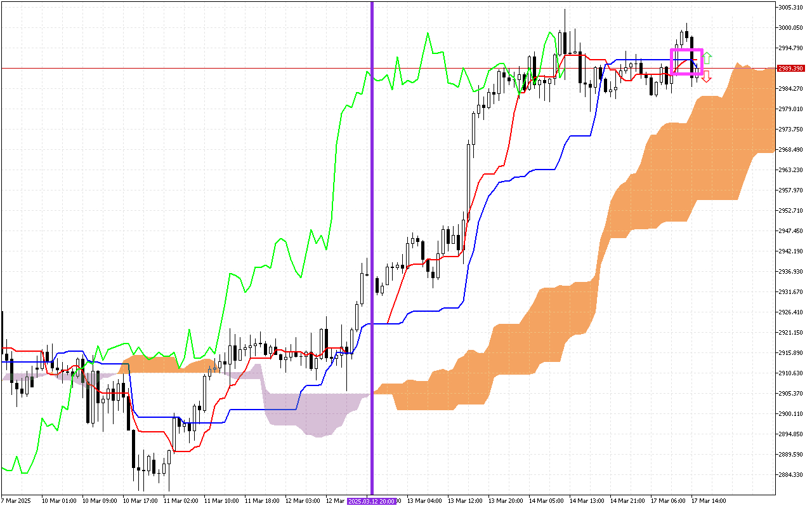
Task: Click the 11 Mar 18:00 time label
Action: (x=263, y=501)
